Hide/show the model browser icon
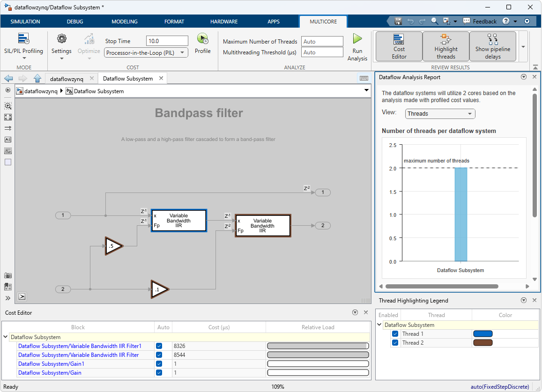The height and width of the screenshot is (392, 542). pos(8,90)
